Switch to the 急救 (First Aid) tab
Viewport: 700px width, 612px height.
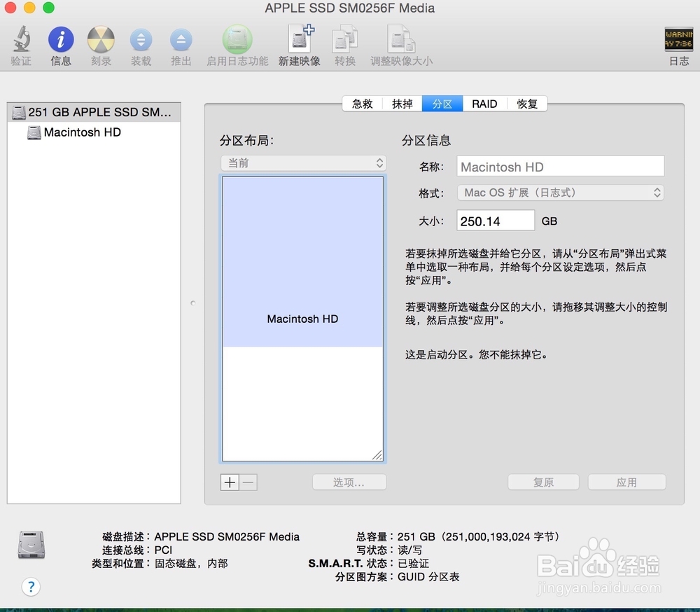point(361,104)
